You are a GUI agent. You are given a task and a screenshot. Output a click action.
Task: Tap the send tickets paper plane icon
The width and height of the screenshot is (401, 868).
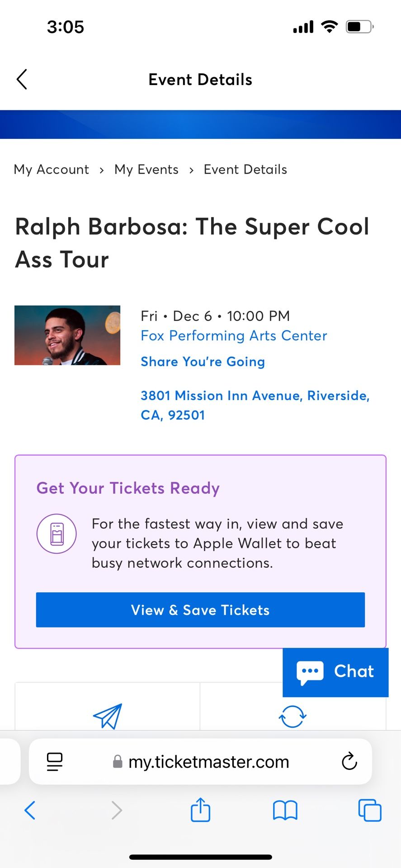point(107,717)
